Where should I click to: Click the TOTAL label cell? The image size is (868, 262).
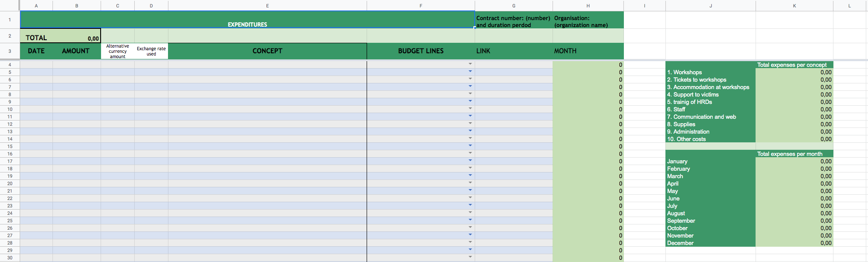pyautogui.click(x=36, y=36)
